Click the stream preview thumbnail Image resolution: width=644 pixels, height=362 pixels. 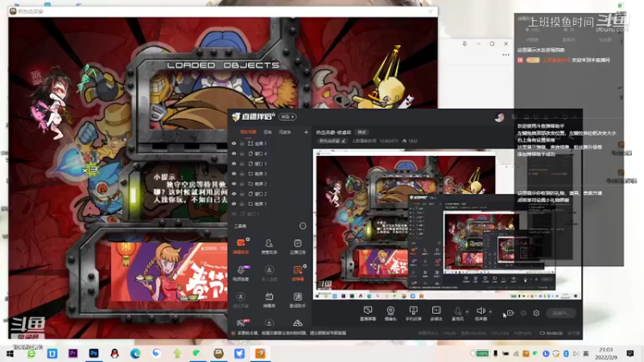[448, 225]
